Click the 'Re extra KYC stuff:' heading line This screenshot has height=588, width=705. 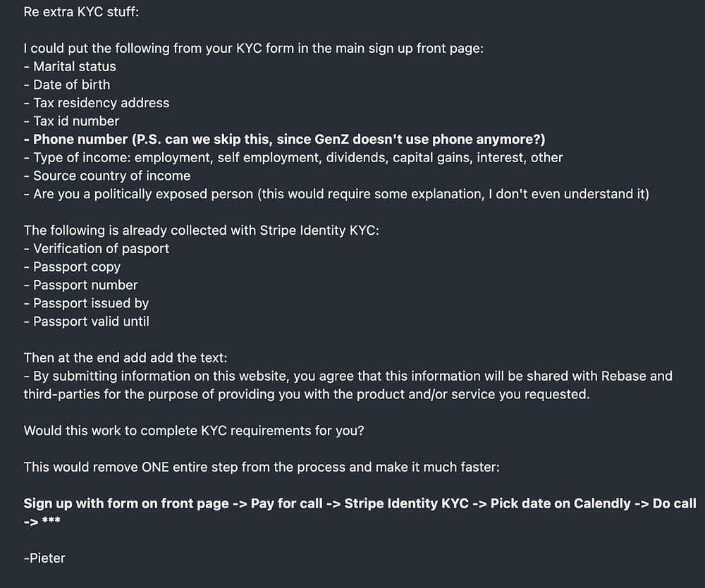(81, 12)
